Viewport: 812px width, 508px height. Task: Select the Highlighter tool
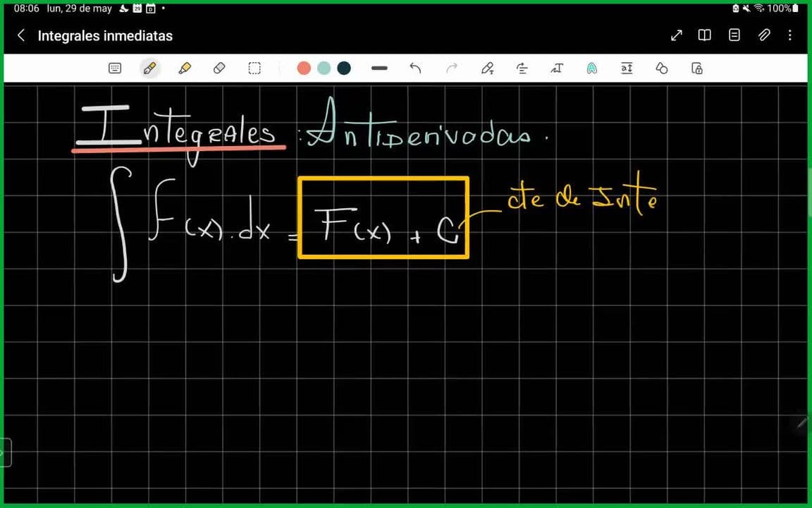coord(185,68)
